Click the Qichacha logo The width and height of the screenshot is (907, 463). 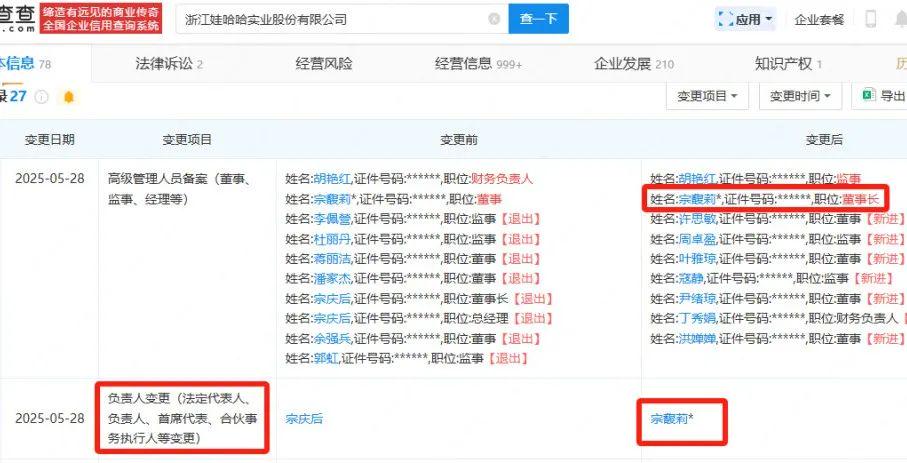click(17, 19)
